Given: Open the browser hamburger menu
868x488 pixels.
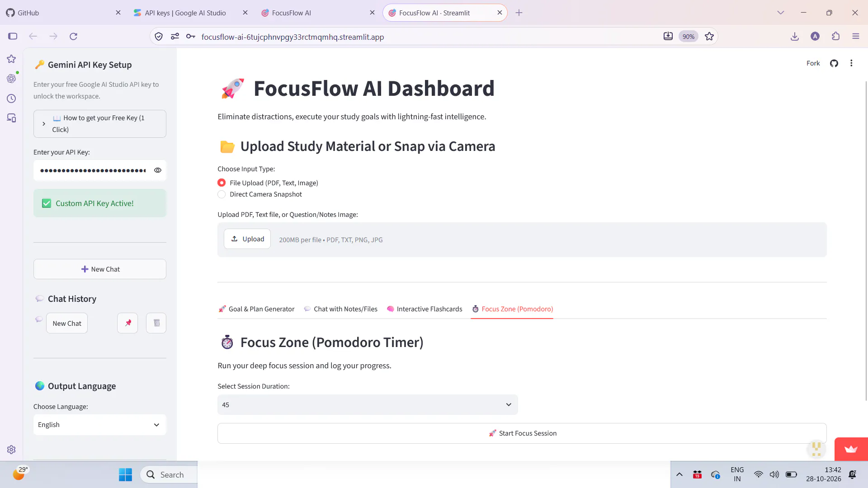Looking at the screenshot, I should click(856, 37).
